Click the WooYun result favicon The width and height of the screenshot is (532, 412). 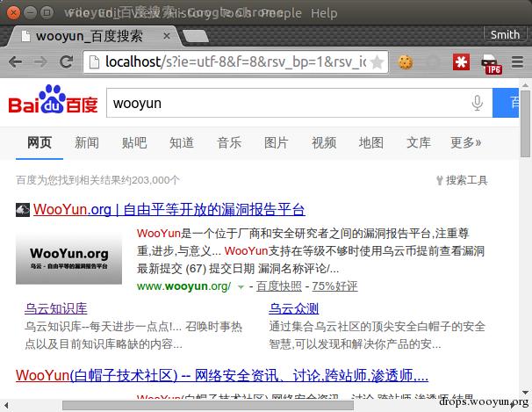click(x=23, y=210)
